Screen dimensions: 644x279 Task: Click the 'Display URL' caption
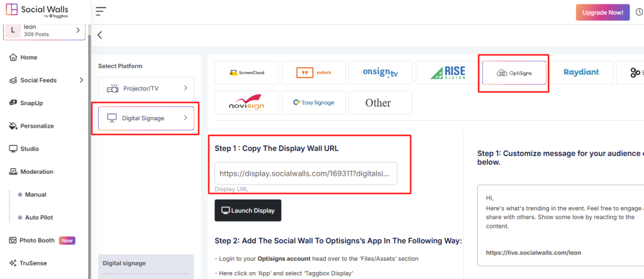pos(231,190)
